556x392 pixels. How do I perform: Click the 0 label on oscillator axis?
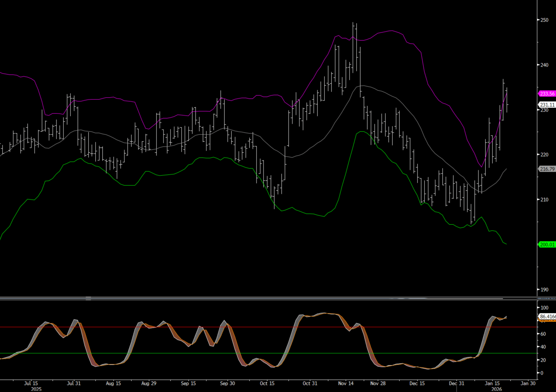pos(542,373)
